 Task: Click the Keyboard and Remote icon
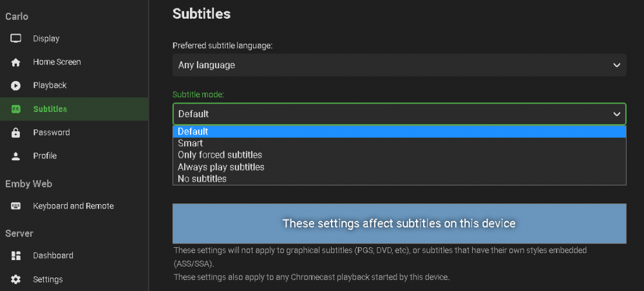point(16,206)
